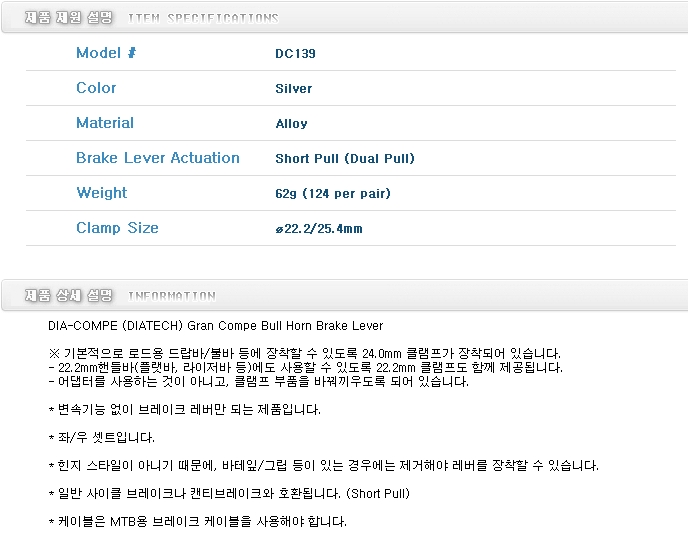Select the 'Model #' label
688x549 pixels.
(106, 53)
